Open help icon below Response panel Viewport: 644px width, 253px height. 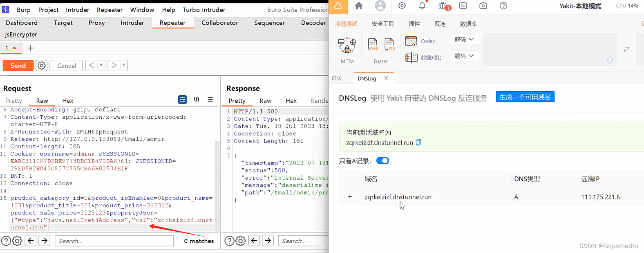[x=230, y=241]
